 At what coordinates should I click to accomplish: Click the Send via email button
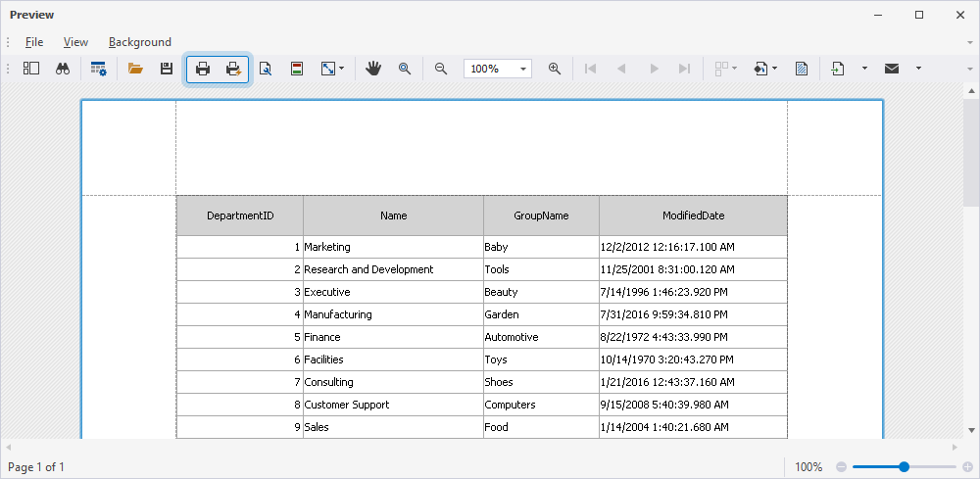pyautogui.click(x=892, y=69)
